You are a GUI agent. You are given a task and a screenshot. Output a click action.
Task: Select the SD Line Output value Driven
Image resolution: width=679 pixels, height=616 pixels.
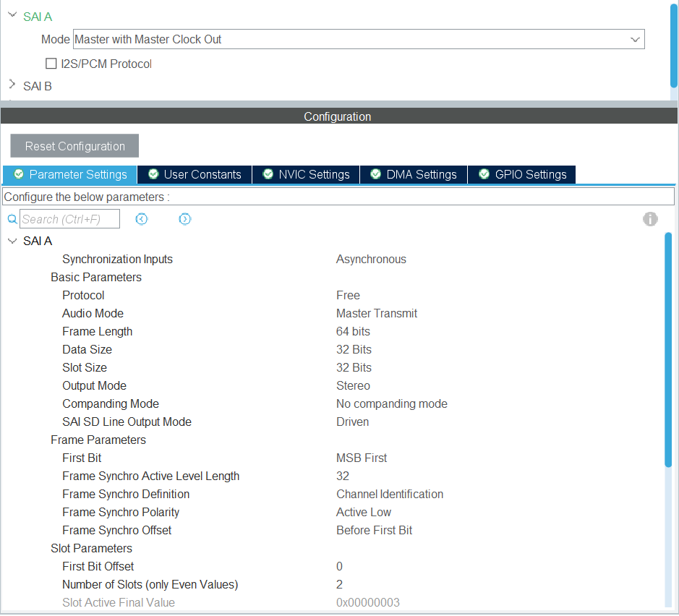(352, 422)
